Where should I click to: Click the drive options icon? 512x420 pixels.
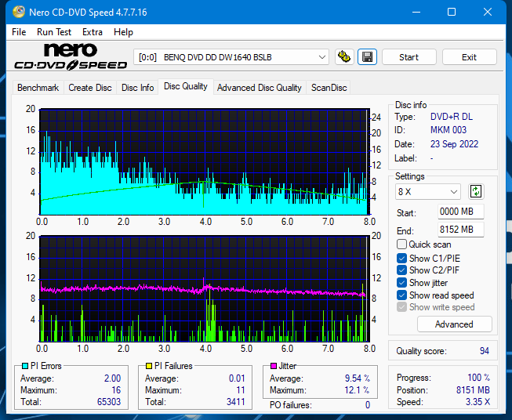[x=344, y=57]
